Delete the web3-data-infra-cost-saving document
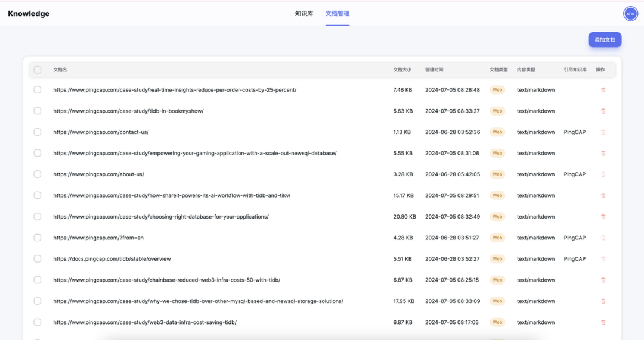 [x=603, y=322]
